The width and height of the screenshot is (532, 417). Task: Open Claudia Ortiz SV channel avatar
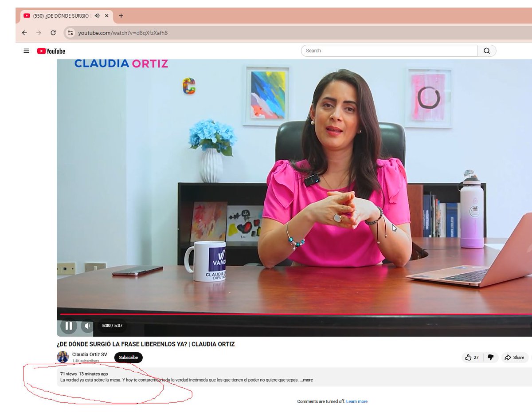point(63,357)
